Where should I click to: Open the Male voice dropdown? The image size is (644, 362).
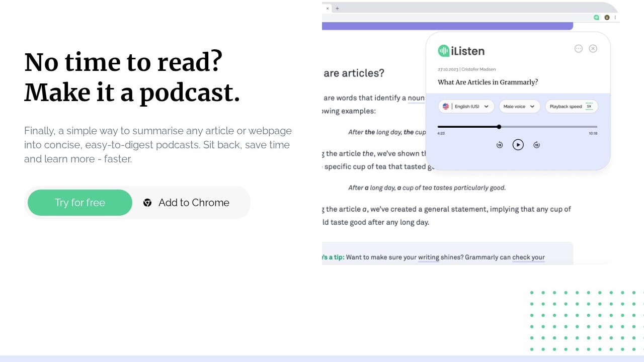click(x=519, y=107)
